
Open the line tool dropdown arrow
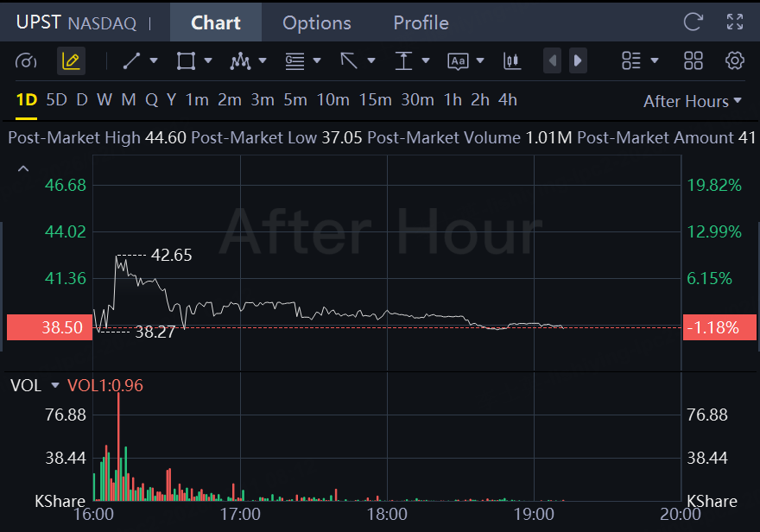coord(154,60)
